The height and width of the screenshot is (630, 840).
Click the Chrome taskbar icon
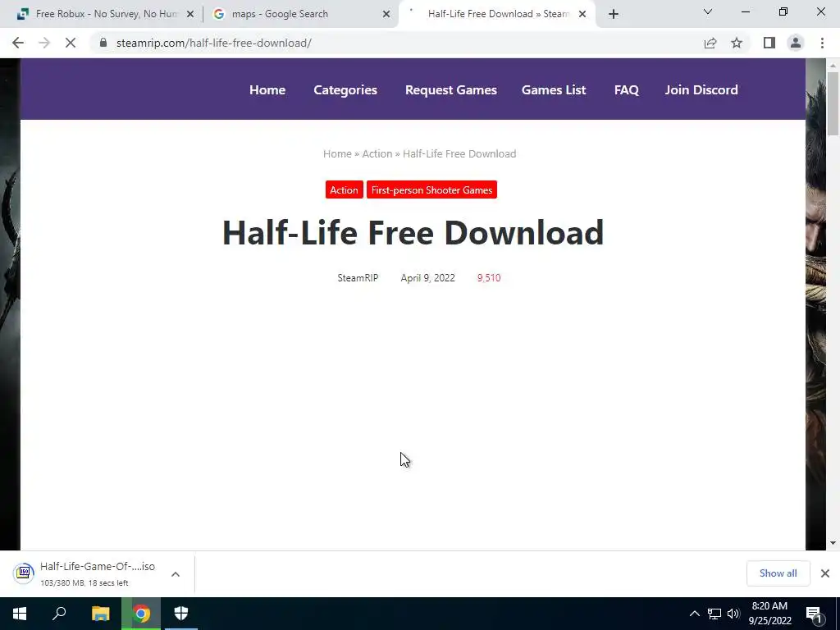pyautogui.click(x=141, y=614)
